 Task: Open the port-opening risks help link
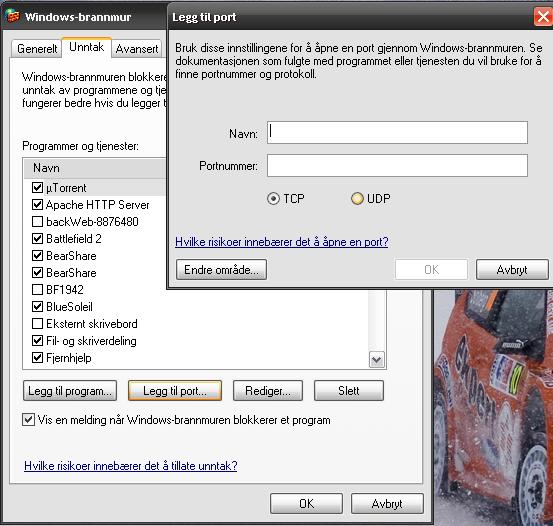282,242
